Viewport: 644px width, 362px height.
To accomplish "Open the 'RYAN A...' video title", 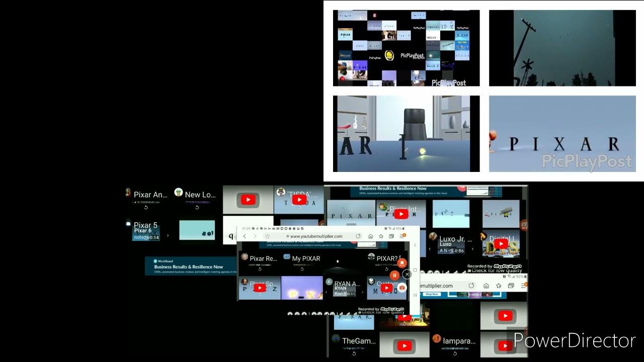I will (x=347, y=284).
